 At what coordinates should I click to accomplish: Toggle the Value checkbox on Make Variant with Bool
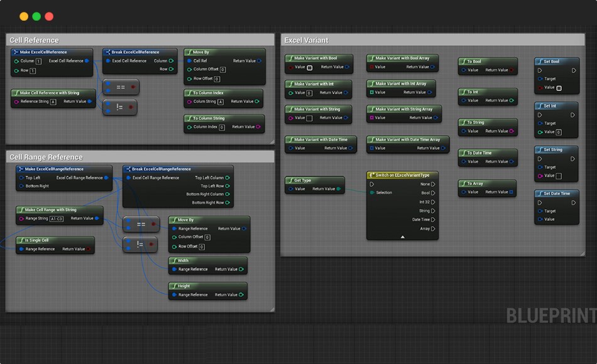pos(309,67)
